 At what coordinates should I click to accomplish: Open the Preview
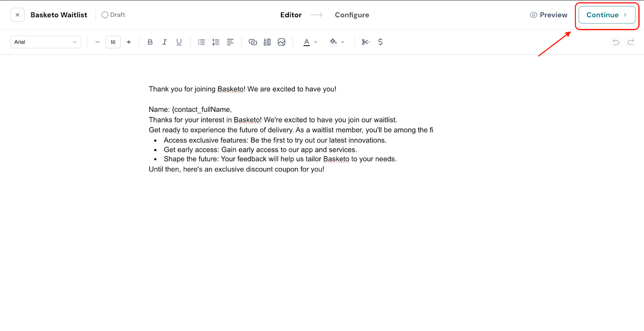(x=549, y=15)
